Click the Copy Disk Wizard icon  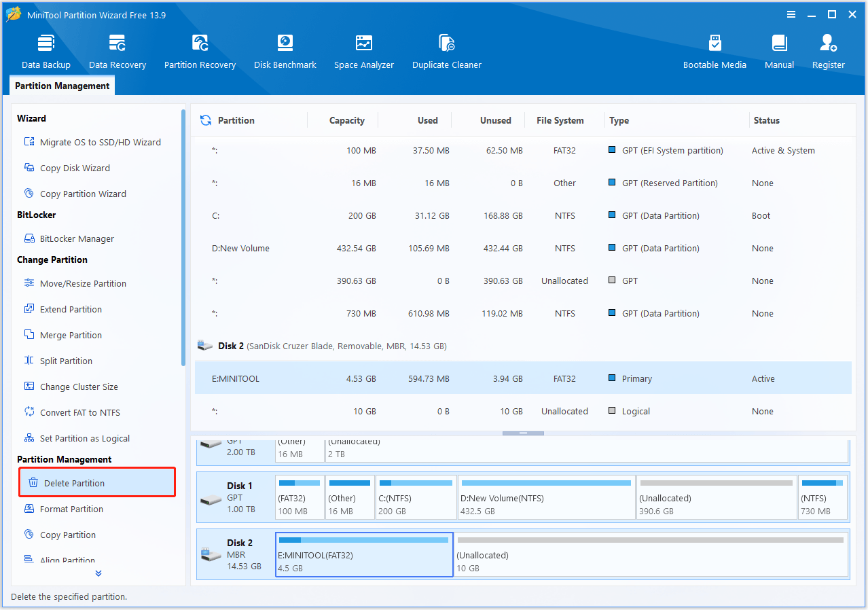click(x=29, y=168)
